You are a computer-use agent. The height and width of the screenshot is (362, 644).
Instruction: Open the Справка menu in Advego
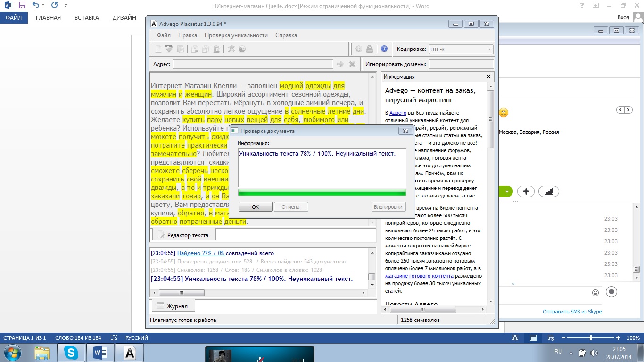(286, 35)
